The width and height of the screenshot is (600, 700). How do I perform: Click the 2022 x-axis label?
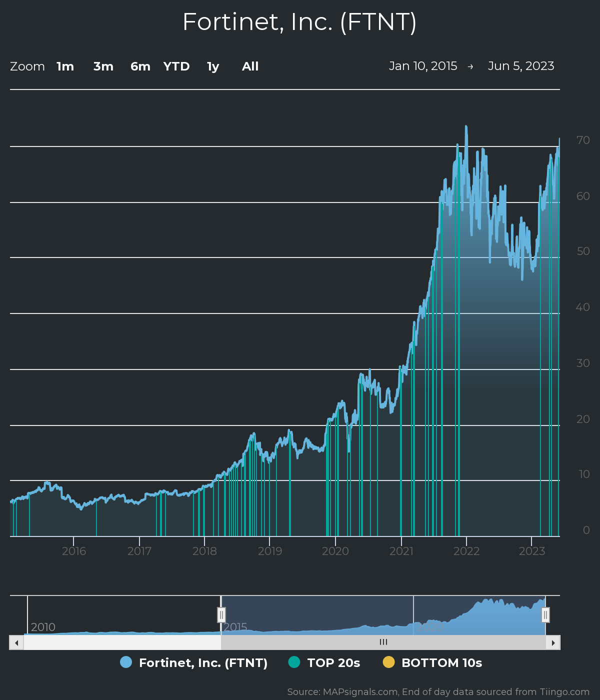[x=466, y=551]
